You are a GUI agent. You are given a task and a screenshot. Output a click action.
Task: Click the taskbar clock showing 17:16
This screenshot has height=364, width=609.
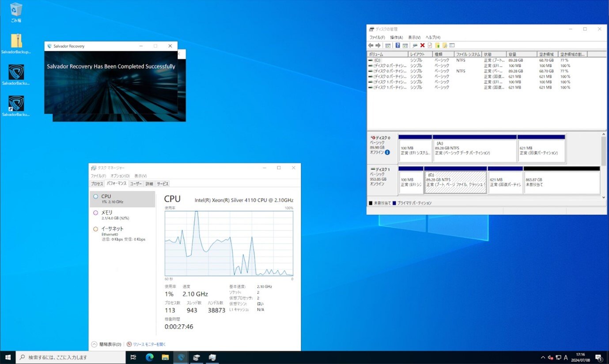pos(580,357)
